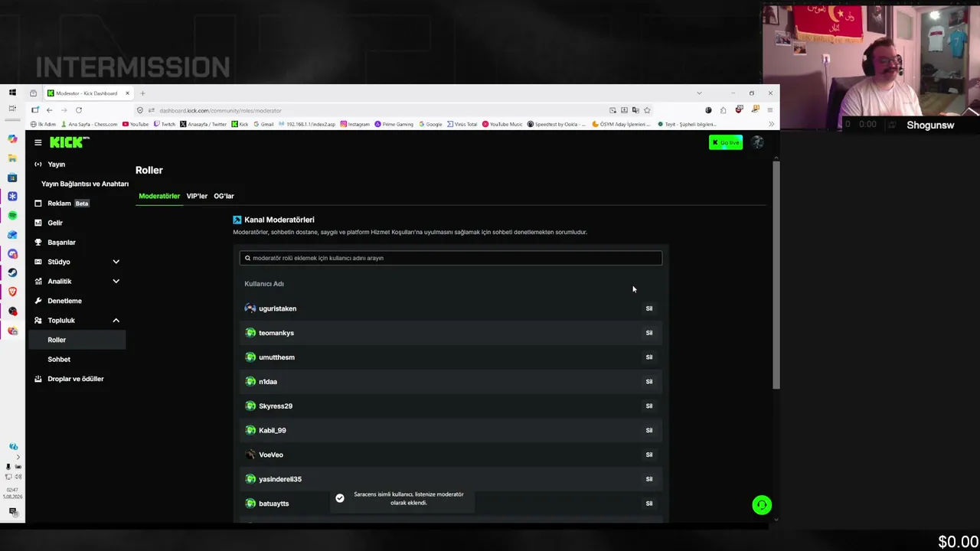Click the Droplar ve ödüller icon
Image resolution: width=980 pixels, height=551 pixels.
coord(38,379)
